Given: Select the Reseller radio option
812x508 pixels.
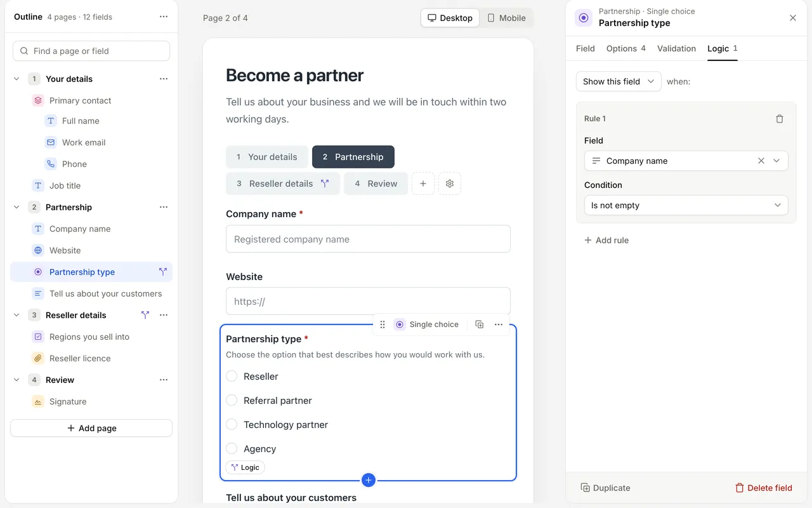Looking at the screenshot, I should point(232,377).
